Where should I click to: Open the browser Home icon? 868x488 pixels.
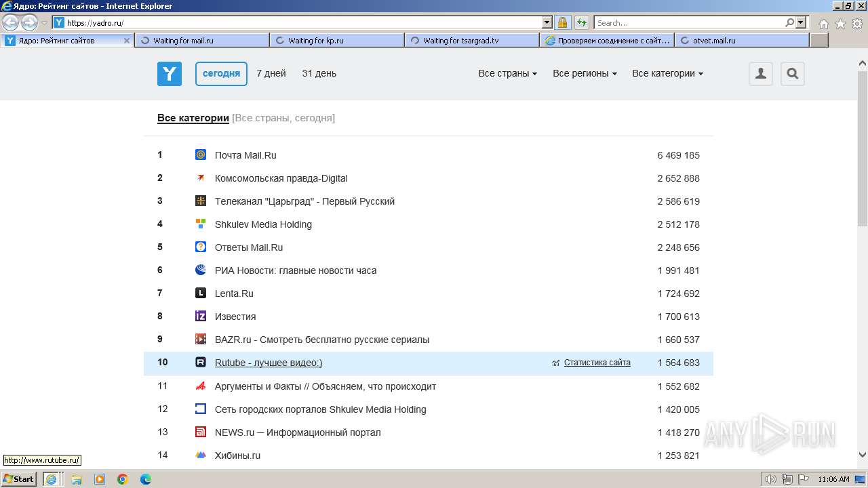tap(823, 23)
